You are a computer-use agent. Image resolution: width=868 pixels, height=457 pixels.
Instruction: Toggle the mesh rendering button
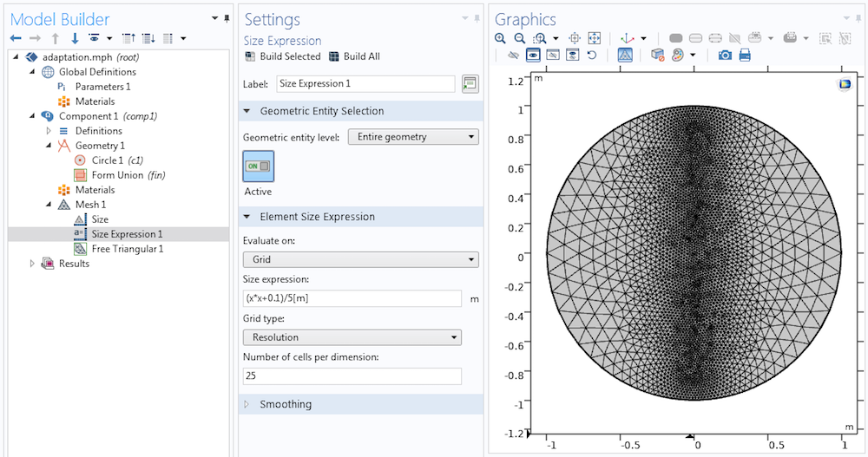coord(625,55)
